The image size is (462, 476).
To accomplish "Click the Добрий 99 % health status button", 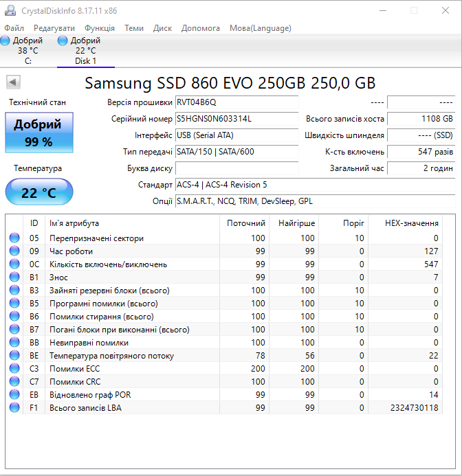I will pos(39,133).
